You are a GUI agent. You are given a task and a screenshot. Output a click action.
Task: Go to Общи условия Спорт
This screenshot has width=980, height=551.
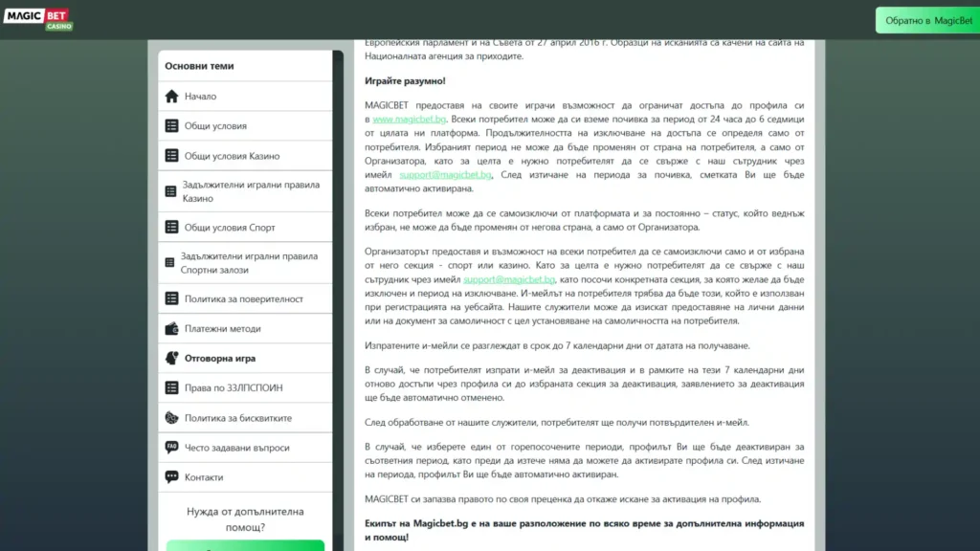(x=245, y=227)
